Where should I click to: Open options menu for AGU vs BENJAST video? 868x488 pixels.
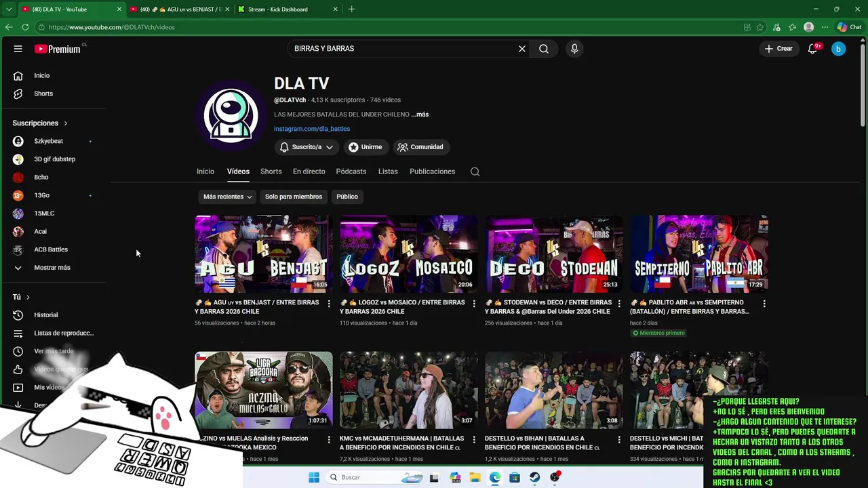click(x=329, y=304)
